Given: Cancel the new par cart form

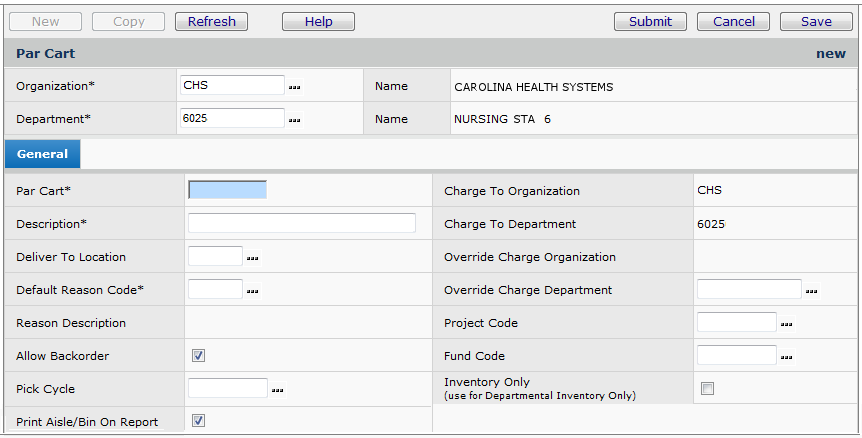Looking at the screenshot, I should (734, 21).
